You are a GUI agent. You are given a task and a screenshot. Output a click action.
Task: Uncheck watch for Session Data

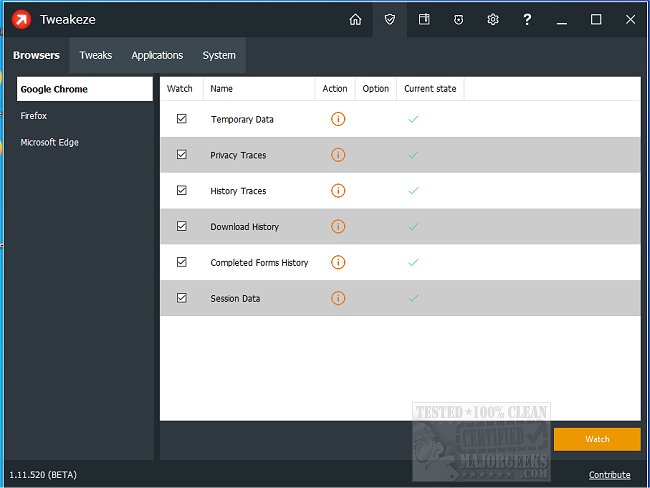(182, 298)
